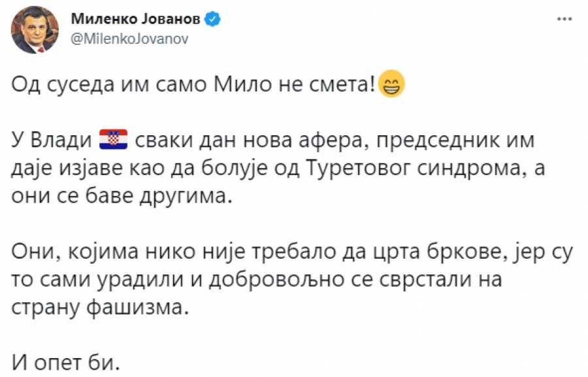The width and height of the screenshot is (588, 377).
Task: Click the word "Мило" in first line
Action: pos(270,86)
